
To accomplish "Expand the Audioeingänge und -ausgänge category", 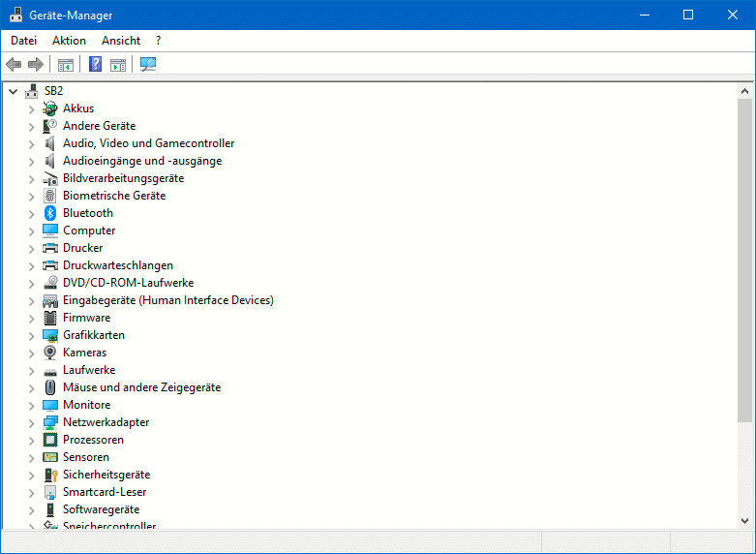I will pos(31,162).
